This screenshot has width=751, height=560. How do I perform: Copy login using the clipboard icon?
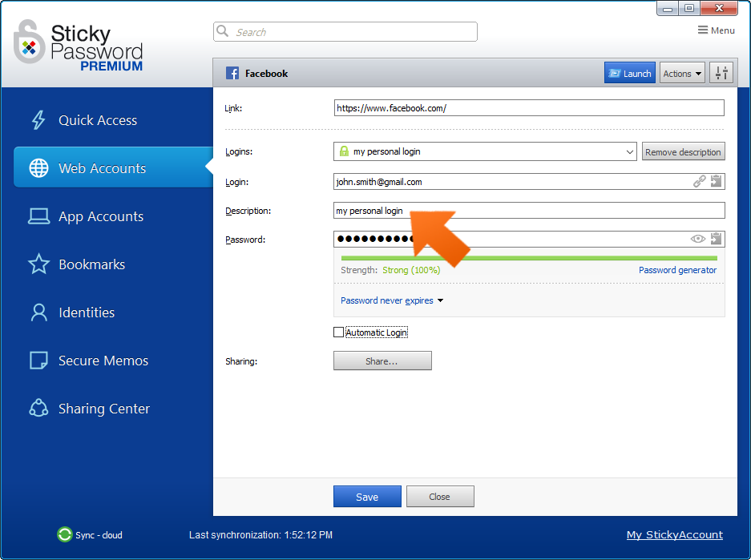(x=716, y=181)
